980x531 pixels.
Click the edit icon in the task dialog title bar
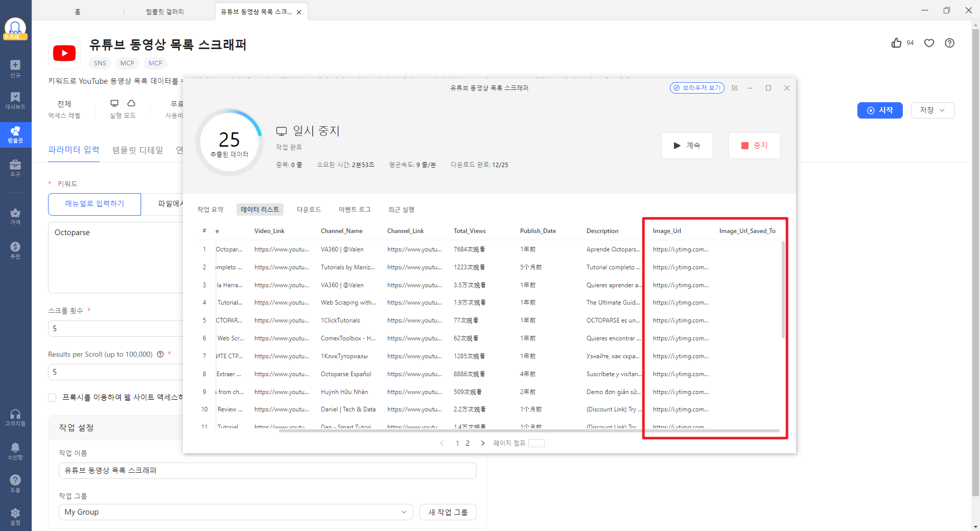coord(735,88)
